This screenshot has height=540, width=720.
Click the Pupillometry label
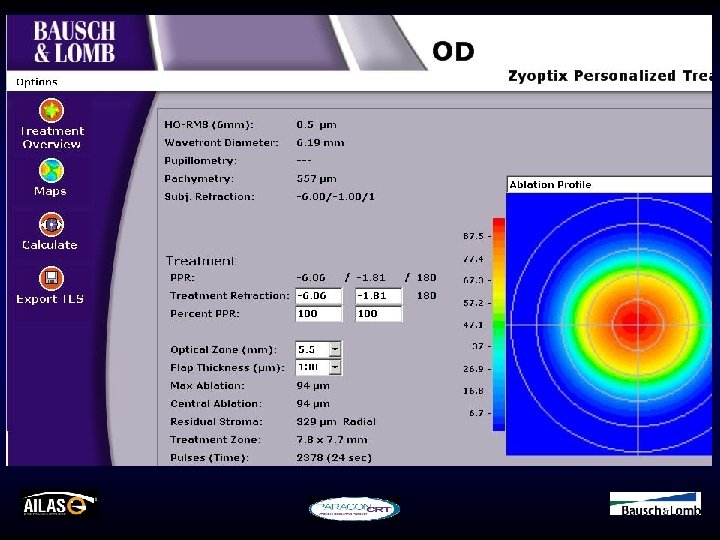(201, 161)
